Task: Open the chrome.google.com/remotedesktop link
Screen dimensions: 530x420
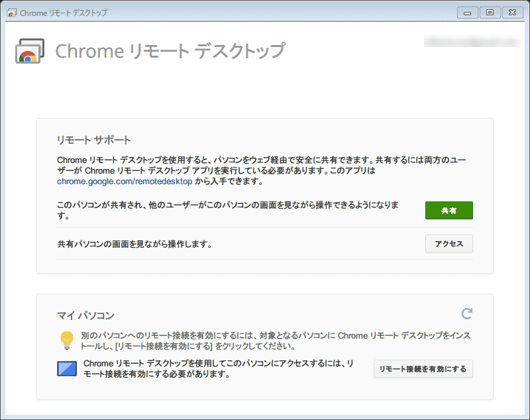Action: 125,181
